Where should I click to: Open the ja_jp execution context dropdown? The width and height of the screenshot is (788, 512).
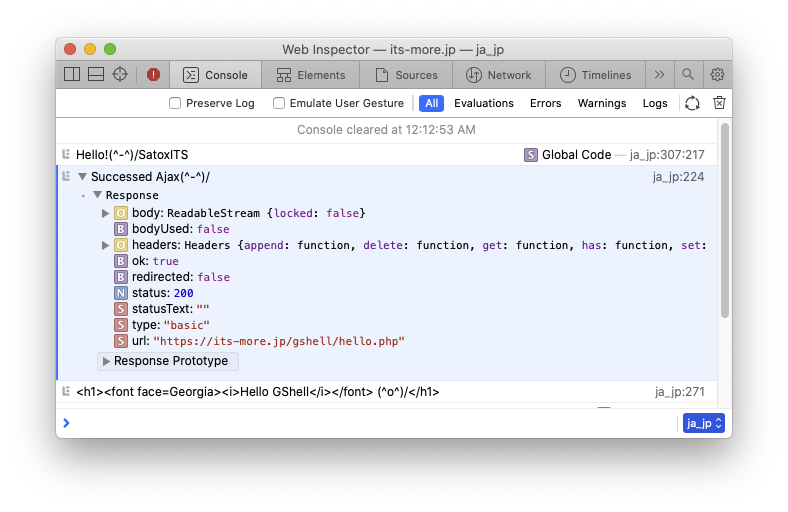(703, 423)
